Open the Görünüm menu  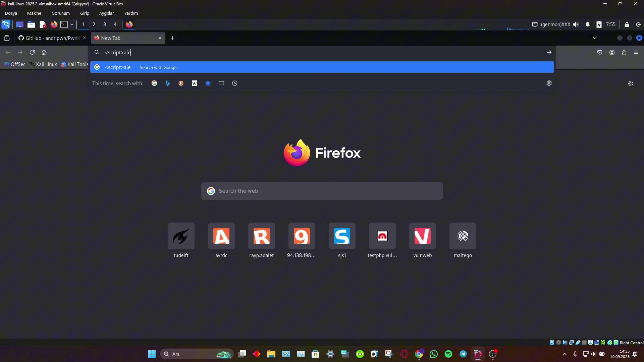[61, 13]
